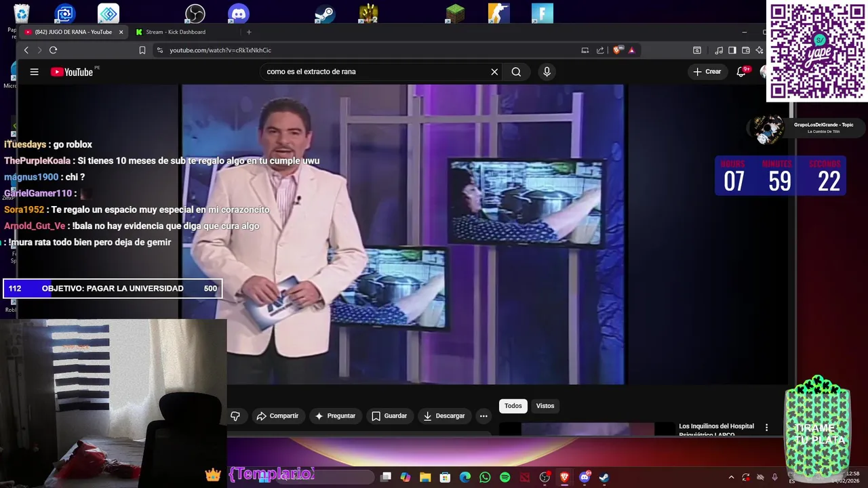This screenshot has height=488, width=868.
Task: Open Steam from taskbar
Action: tap(604, 477)
